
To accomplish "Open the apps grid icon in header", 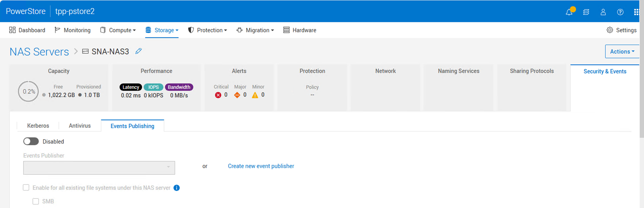I will (x=637, y=12).
